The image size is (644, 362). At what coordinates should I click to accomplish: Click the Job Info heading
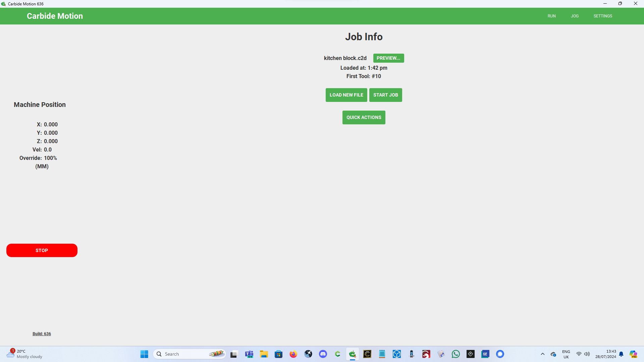[364, 37]
